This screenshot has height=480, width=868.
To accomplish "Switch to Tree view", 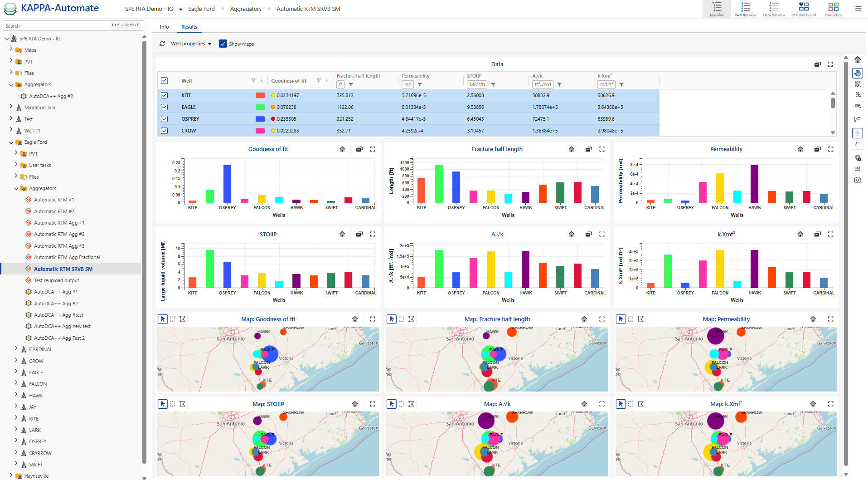I will (x=717, y=9).
